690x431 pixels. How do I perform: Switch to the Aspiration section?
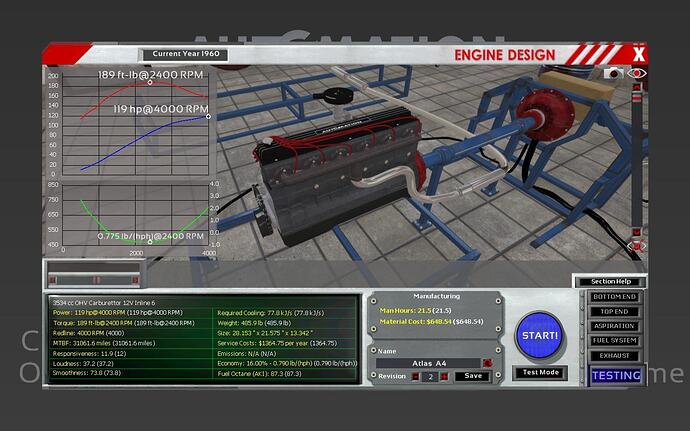614,325
